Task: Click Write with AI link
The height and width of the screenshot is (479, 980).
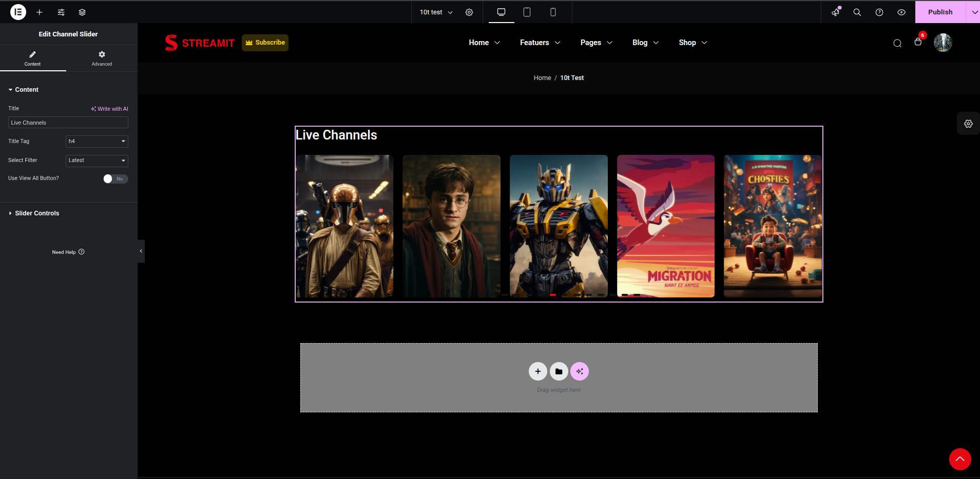Action: pyautogui.click(x=110, y=109)
